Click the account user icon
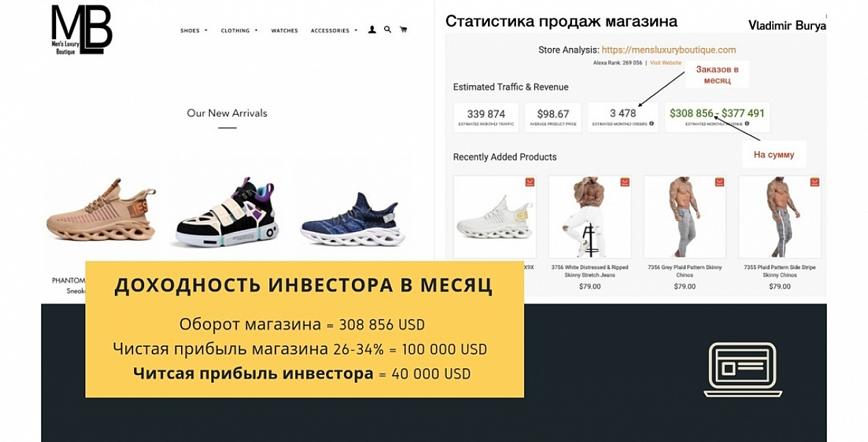 [x=372, y=30]
